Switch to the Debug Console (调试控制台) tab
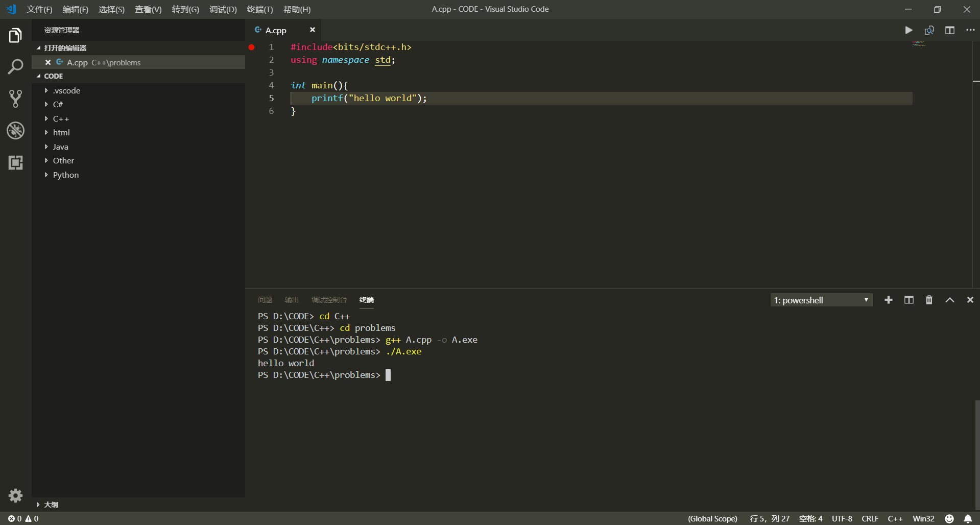Screen dimensions: 980x525 (329, 300)
